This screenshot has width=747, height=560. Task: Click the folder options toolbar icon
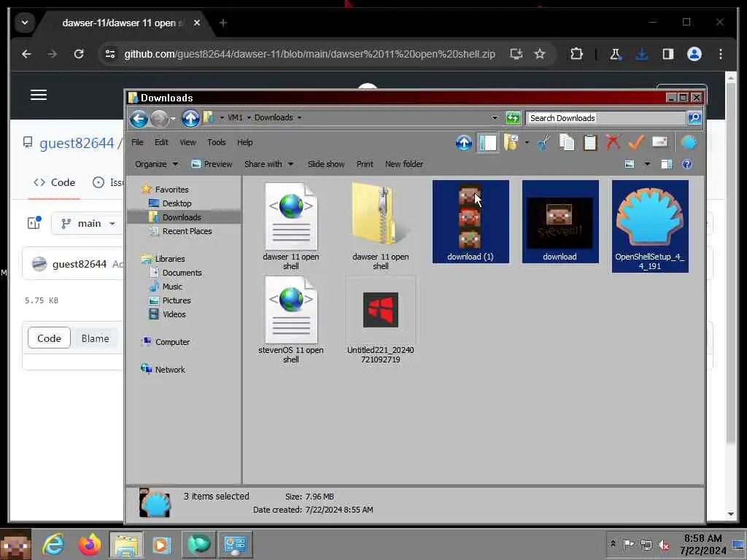coord(511,142)
